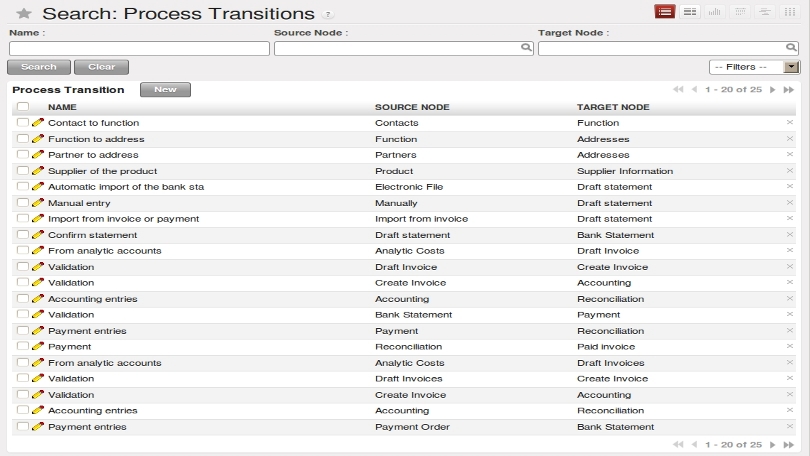Go to previous page in the bottom pager
This screenshot has height=456, width=810.
coord(694,444)
